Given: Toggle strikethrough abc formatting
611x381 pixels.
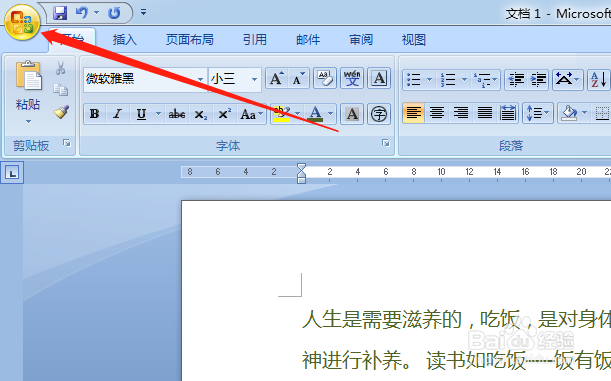Looking at the screenshot, I should (177, 114).
